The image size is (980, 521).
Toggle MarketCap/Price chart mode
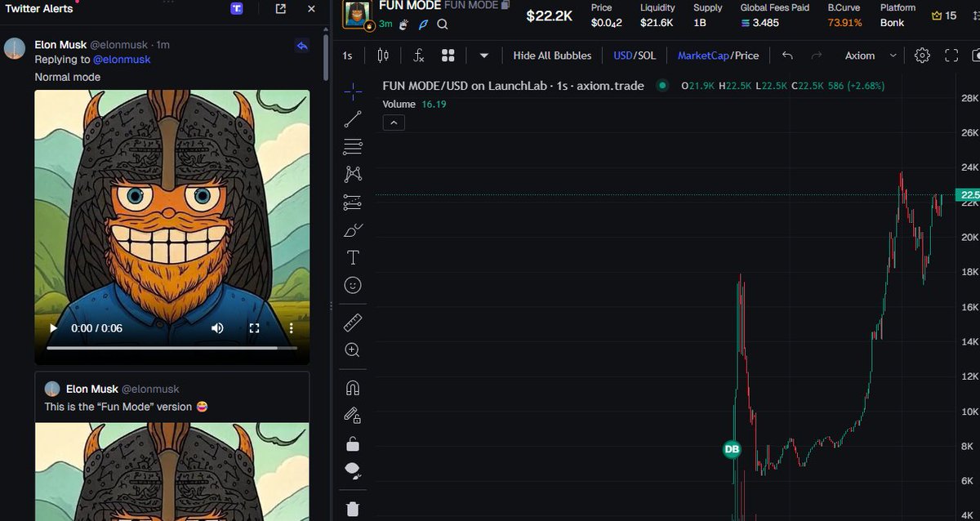point(718,56)
